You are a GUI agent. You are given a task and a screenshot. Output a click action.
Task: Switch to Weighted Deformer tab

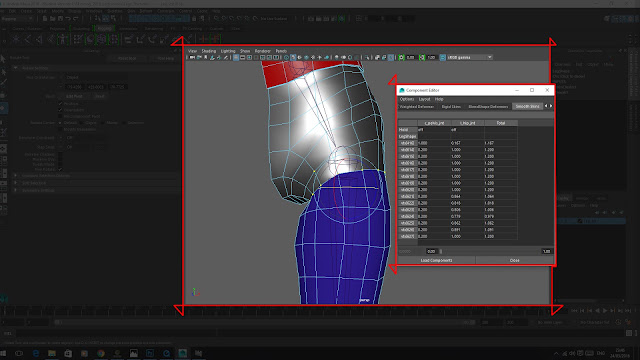pos(417,107)
